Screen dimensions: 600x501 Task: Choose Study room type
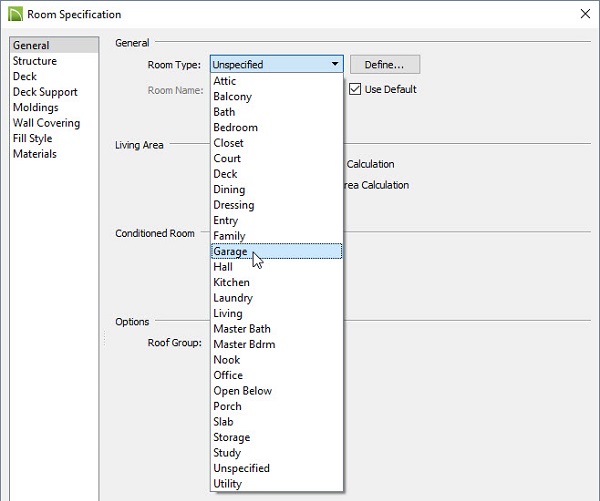[276, 453]
